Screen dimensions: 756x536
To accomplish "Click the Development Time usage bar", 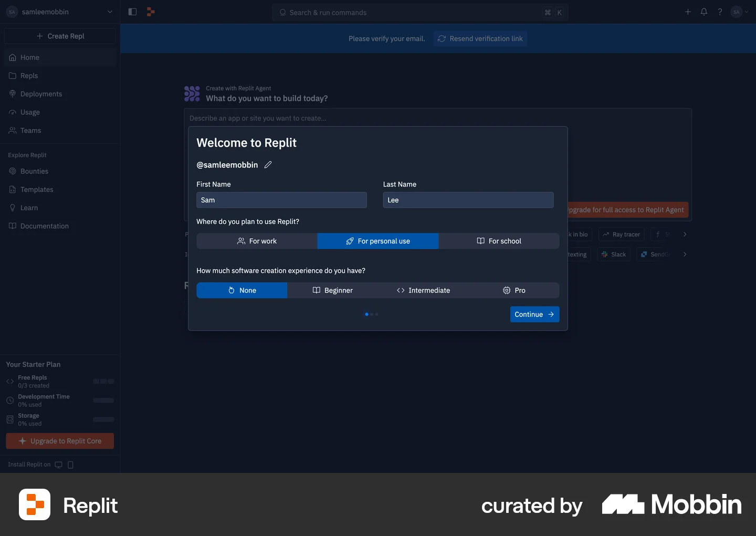I will (x=103, y=400).
